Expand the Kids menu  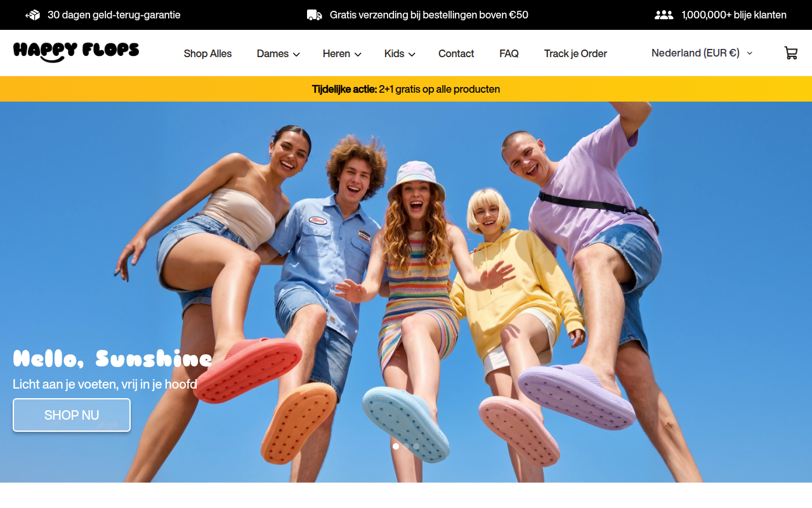pos(400,54)
